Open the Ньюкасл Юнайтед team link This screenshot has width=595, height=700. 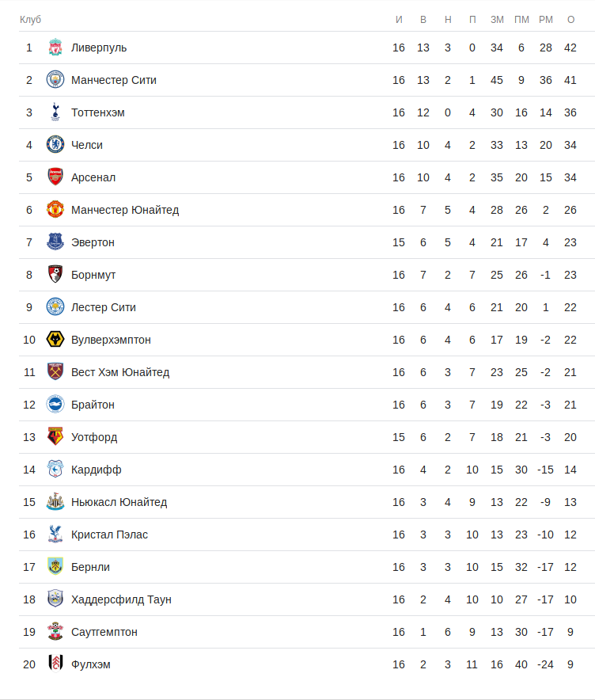[119, 502]
